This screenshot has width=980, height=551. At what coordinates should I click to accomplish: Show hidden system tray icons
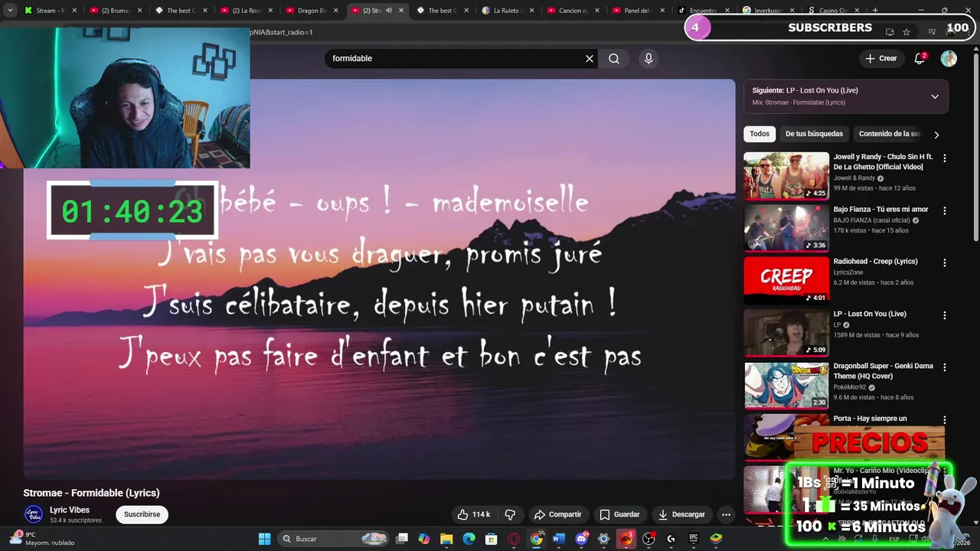825,539
